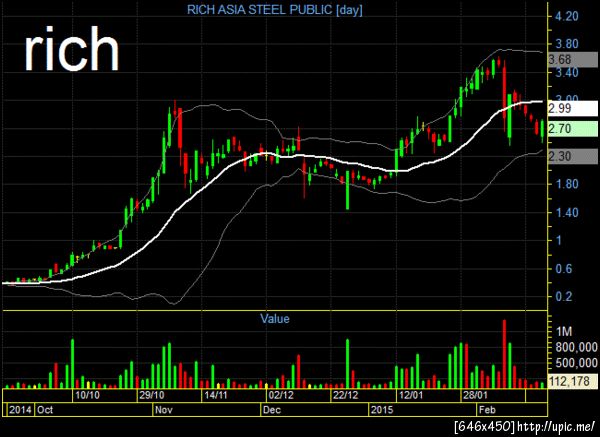600x437 pixels.
Task: Click the 500,000 volume axis label
Action: coord(576,363)
